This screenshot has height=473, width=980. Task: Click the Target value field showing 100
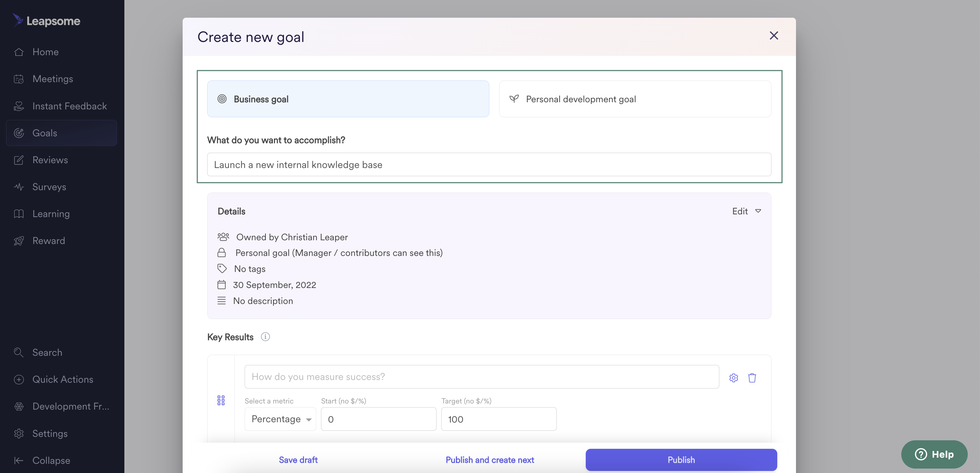499,419
